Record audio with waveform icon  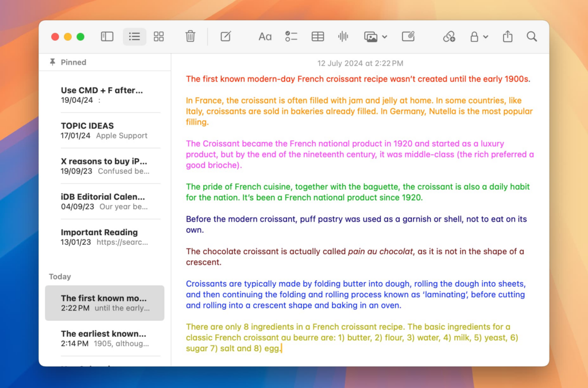(x=343, y=37)
